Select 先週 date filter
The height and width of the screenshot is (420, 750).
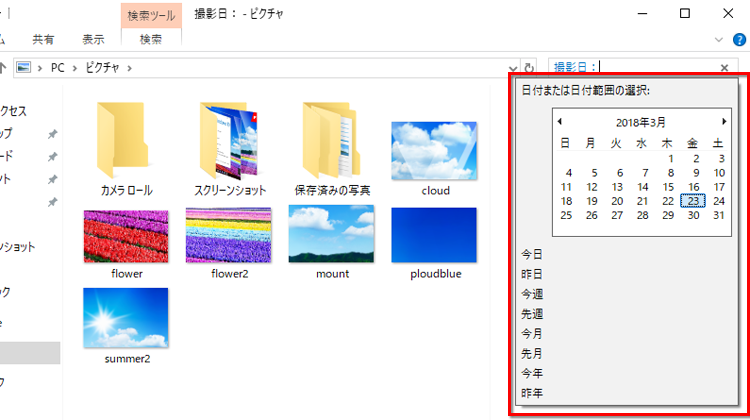point(532,314)
